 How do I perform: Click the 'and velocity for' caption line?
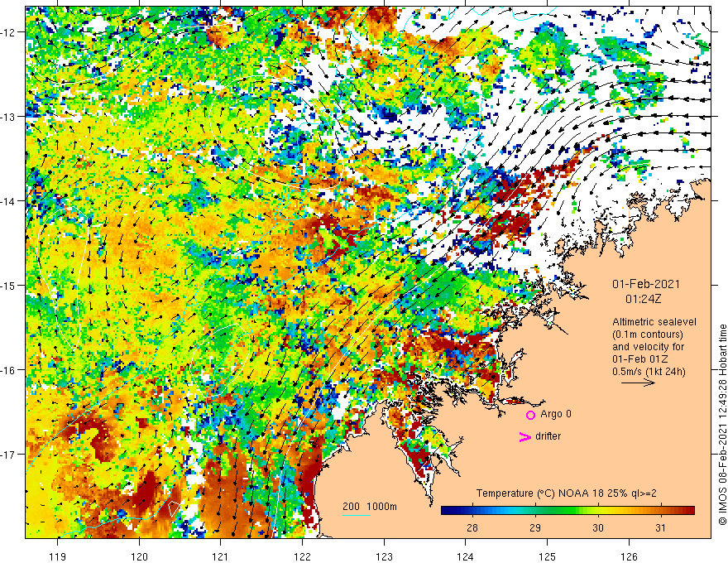648,347
